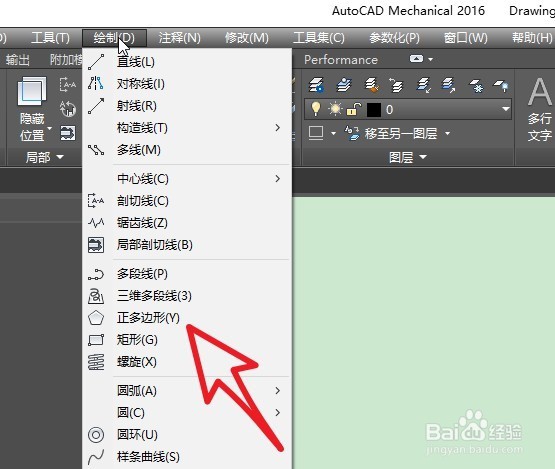
Task: Open the ribbon minimize options dropdown arrow
Action: (430, 59)
